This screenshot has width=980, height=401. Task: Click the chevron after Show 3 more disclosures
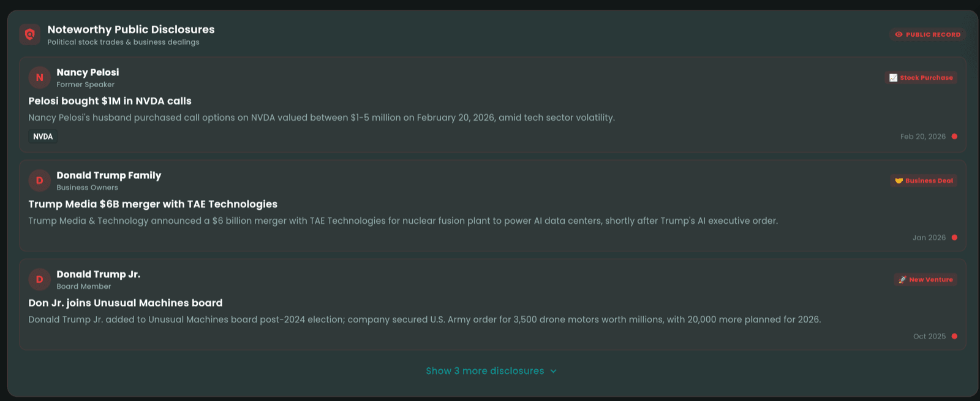[554, 372]
